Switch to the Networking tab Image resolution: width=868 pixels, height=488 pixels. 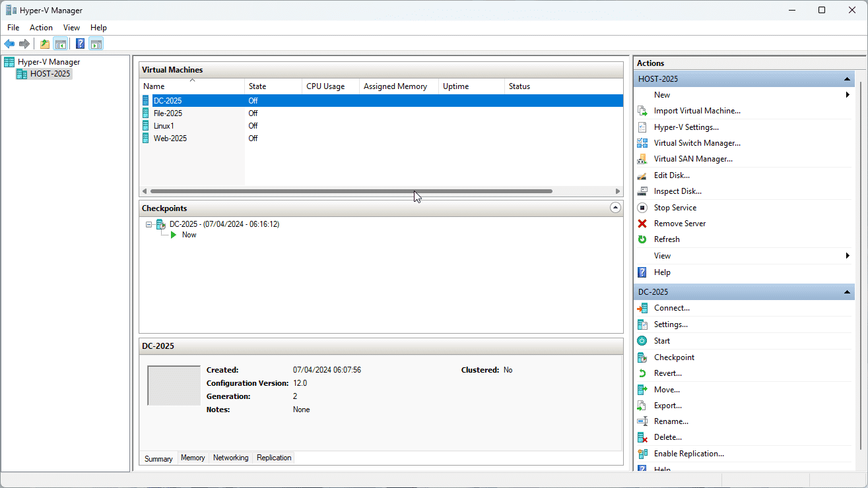click(230, 458)
